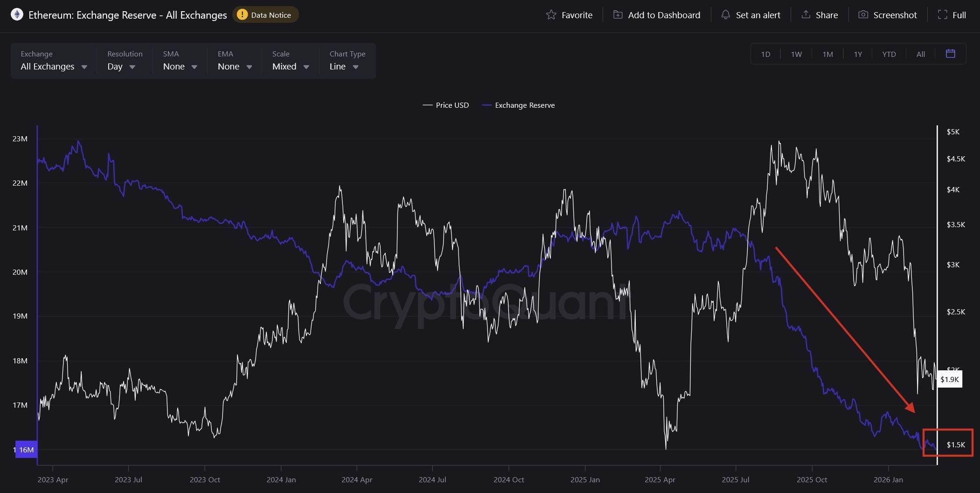Select the YTD time range tab

coord(889,54)
